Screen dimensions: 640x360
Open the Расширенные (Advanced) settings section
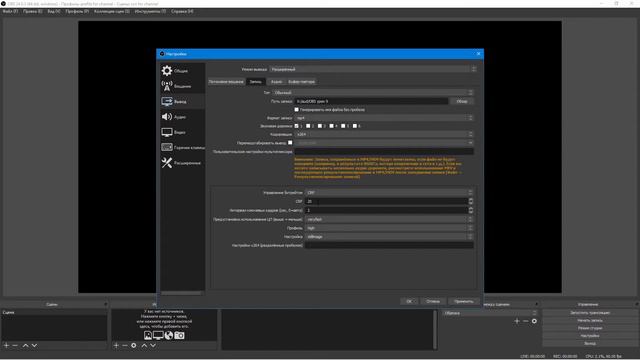(182, 163)
